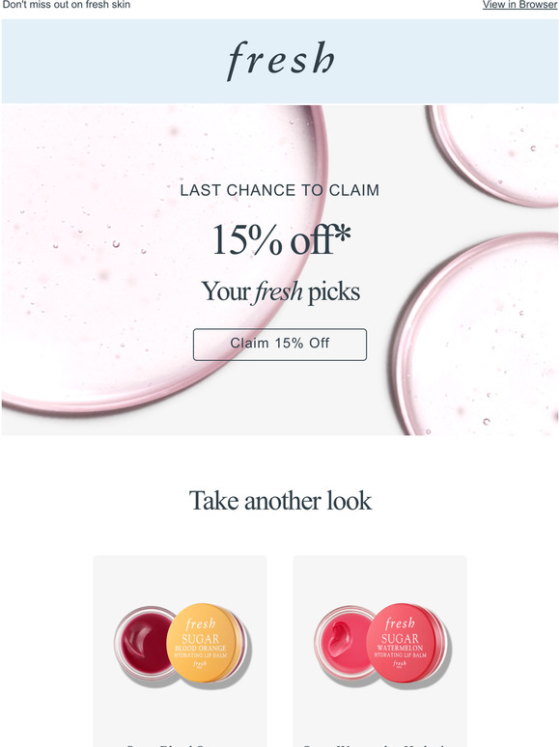The image size is (560, 747).
Task: Click the 15% off* headline text
Action: (281, 239)
